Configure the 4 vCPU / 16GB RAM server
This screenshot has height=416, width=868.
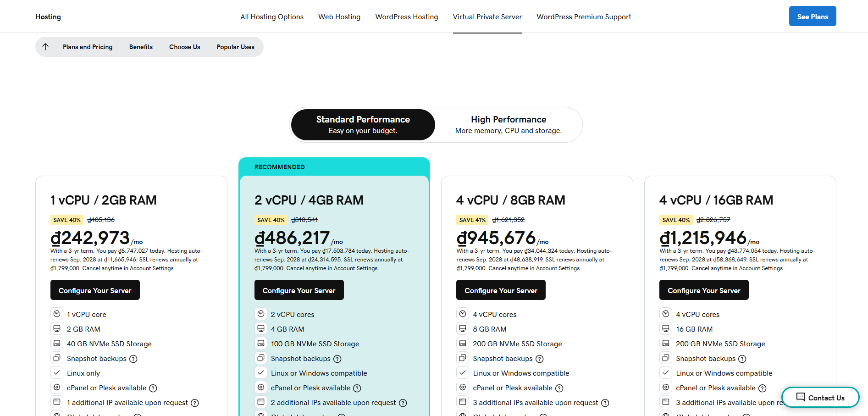point(704,290)
